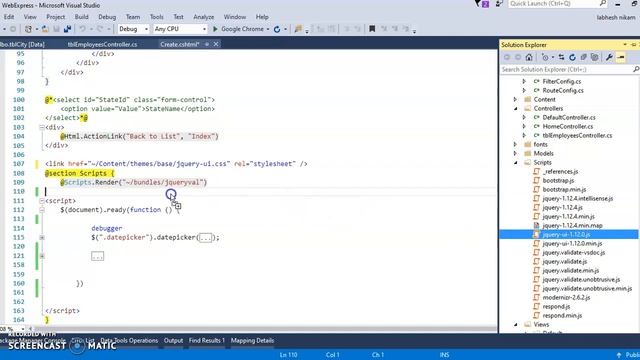Click the Solution Explorer search magnifier icon

click(x=636, y=69)
